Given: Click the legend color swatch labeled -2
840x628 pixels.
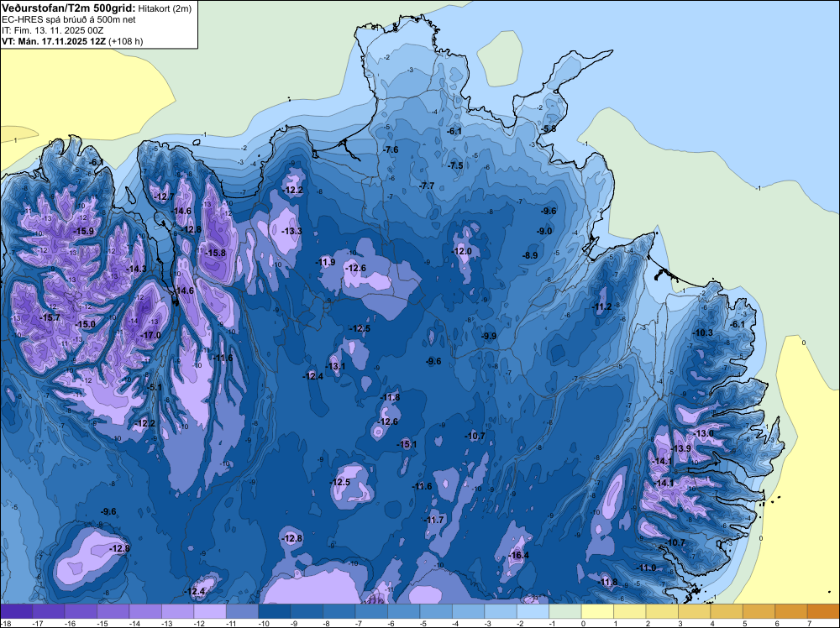Looking at the screenshot, I should [533, 611].
